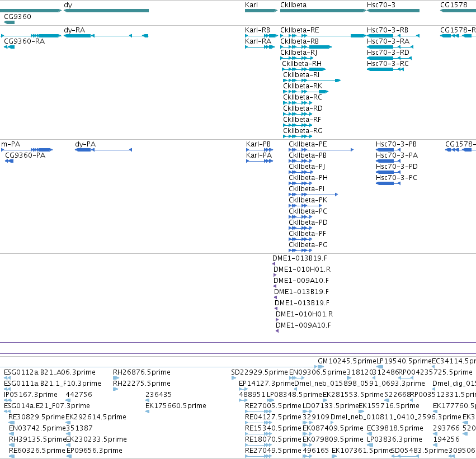476x459 pixels.
Task: Click the RH26876.5prime EST label
Action: tap(142, 372)
